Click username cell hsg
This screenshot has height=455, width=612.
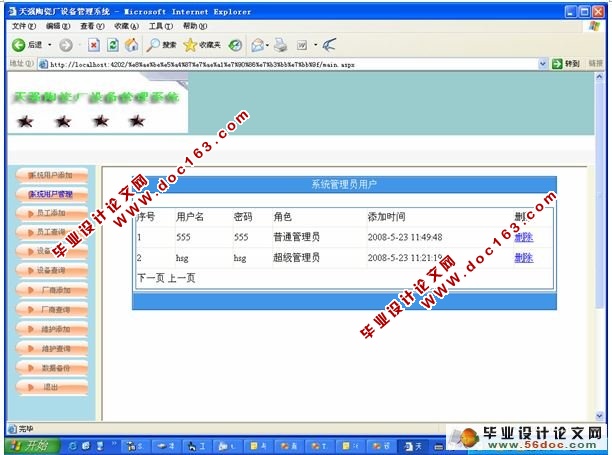click(x=182, y=258)
